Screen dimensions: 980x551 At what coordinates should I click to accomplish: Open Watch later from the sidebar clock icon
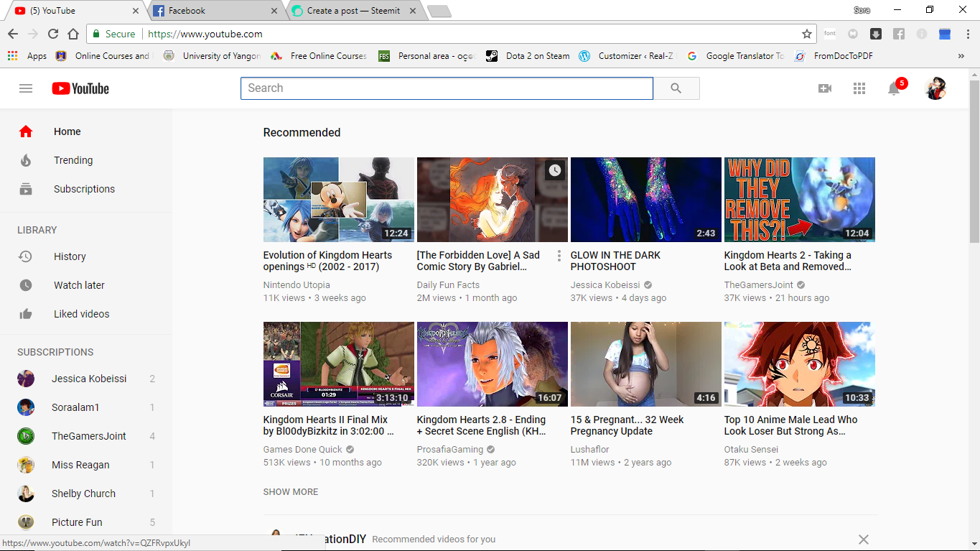[x=25, y=285]
